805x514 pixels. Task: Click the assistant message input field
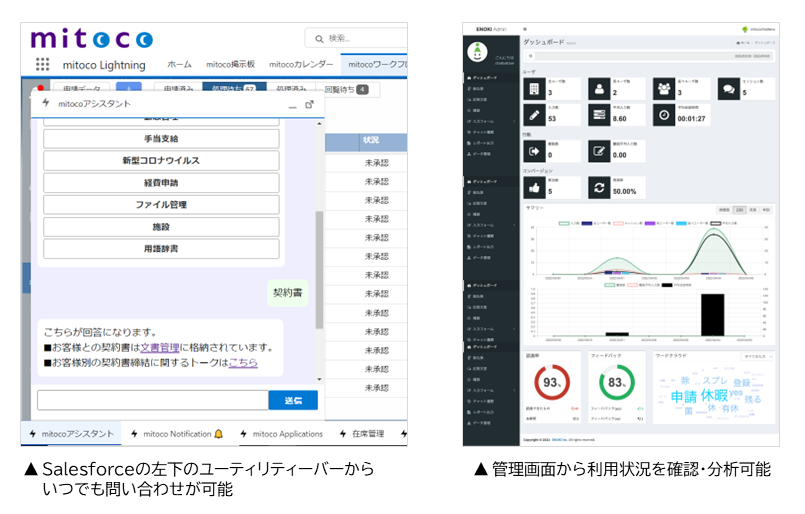(x=153, y=401)
